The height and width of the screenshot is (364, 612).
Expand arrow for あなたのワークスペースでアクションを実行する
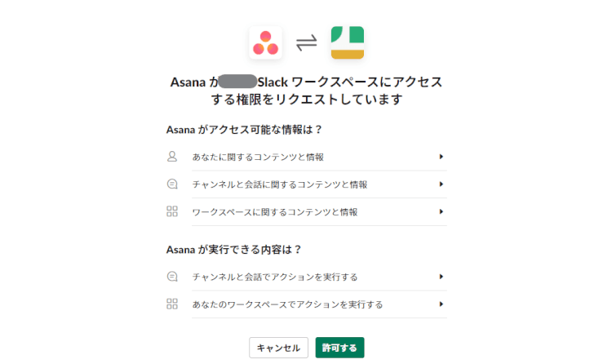441,304
